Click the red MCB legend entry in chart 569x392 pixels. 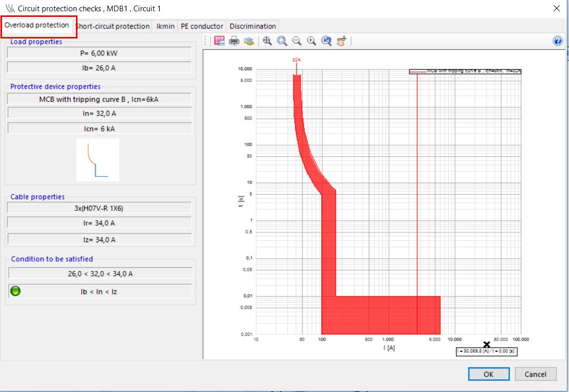[465, 71]
